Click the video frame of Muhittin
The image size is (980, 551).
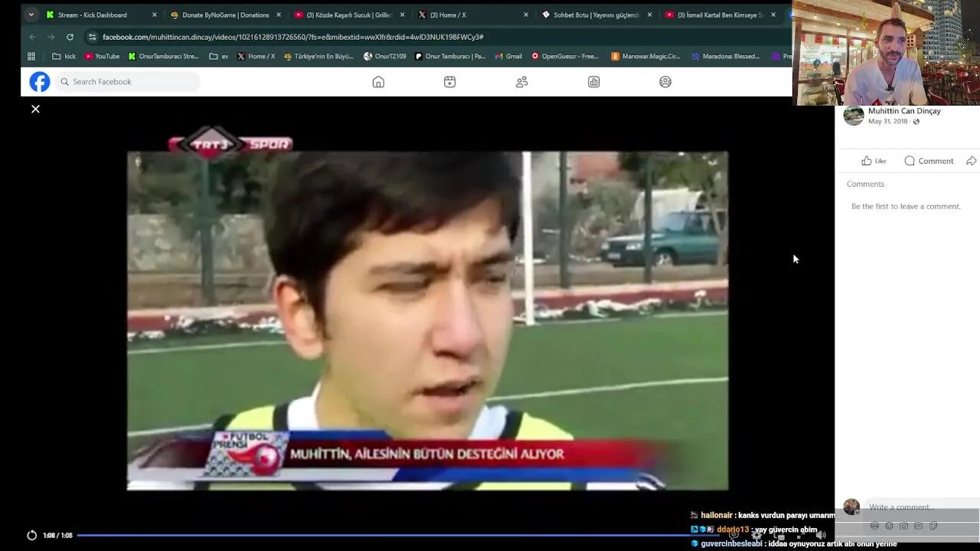pos(427,320)
